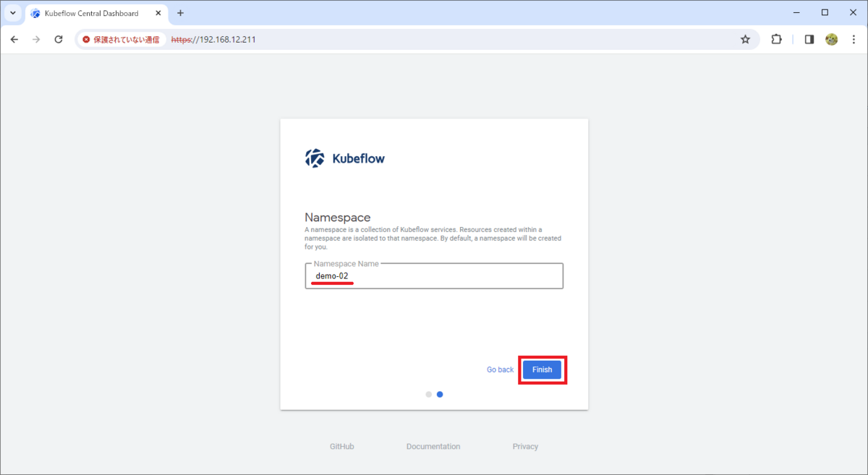Click the Go back link

click(500, 369)
